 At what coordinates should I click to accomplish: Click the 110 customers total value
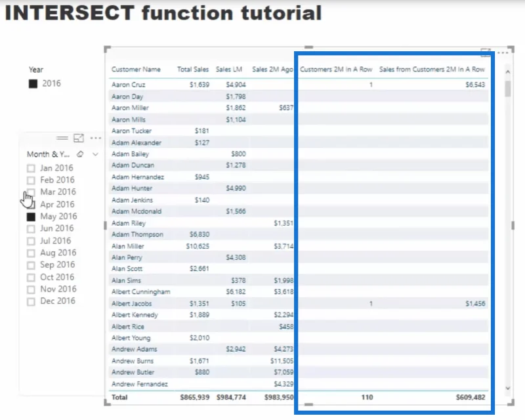click(x=367, y=397)
